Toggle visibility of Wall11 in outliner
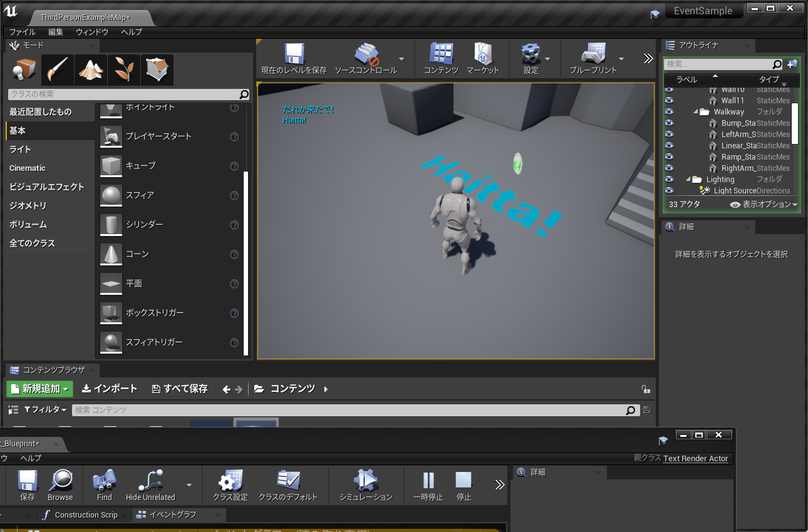The height and width of the screenshot is (532, 808). [x=669, y=101]
